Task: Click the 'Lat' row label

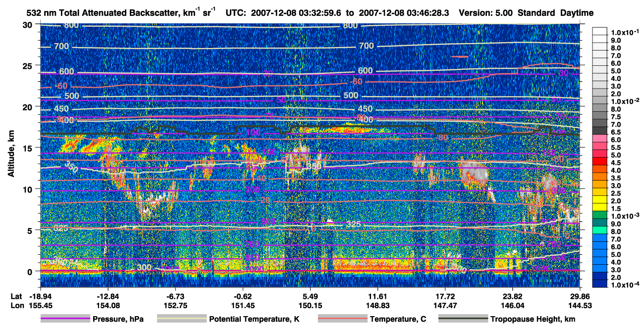Action: pos(17,296)
